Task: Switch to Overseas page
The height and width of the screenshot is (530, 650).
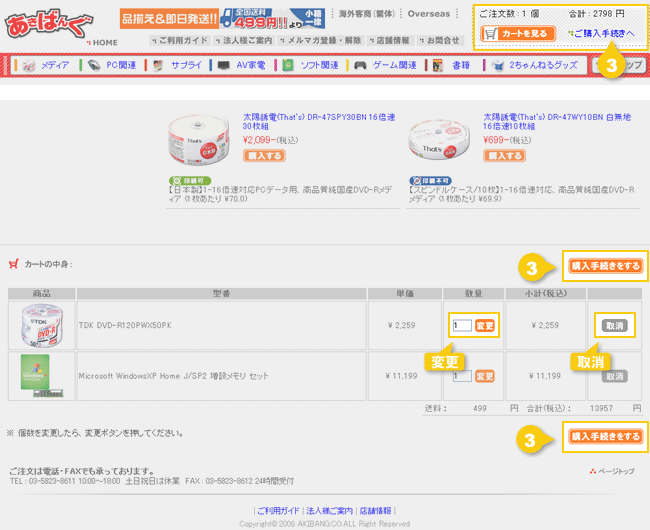Action: (429, 14)
